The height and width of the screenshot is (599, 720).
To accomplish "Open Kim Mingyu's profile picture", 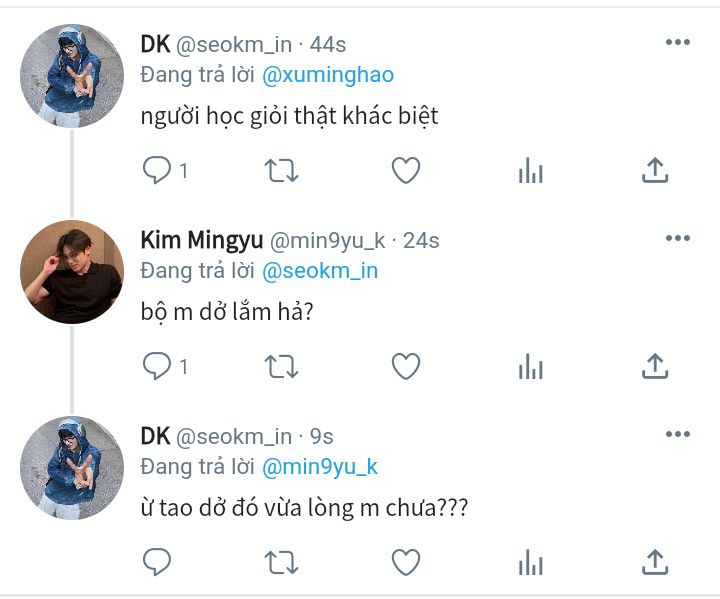I will [x=72, y=271].
